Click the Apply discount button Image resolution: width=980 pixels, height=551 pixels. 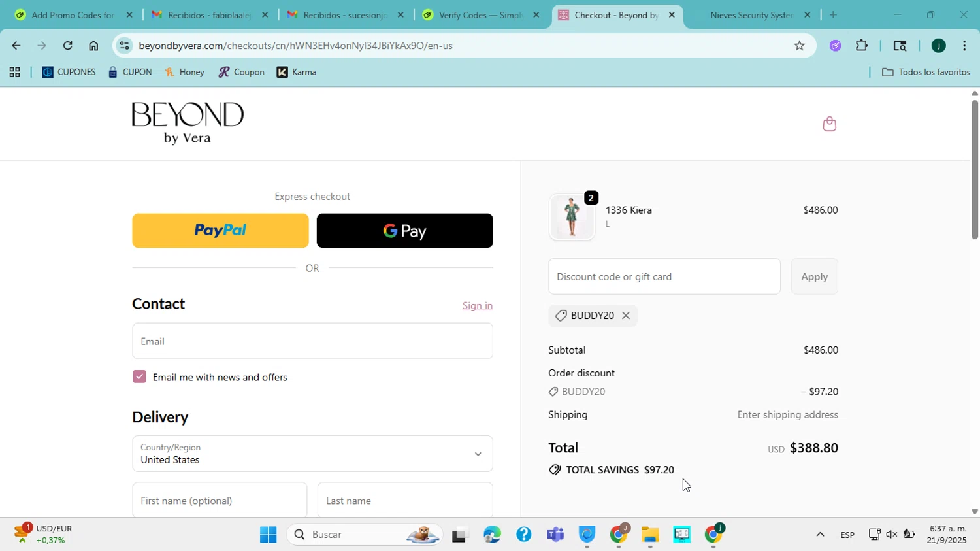pos(814,276)
